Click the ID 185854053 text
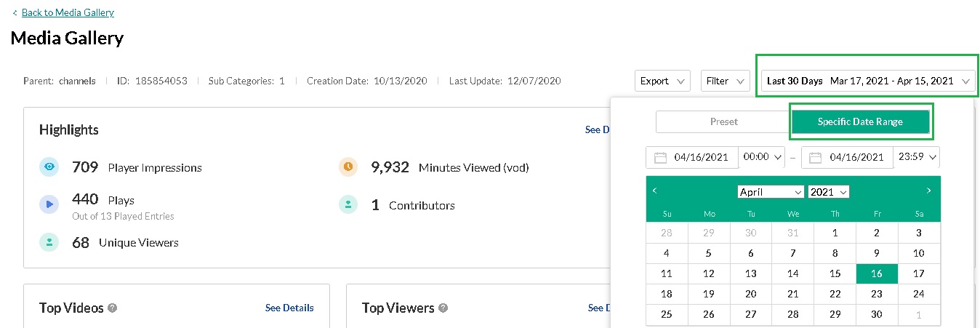Screen dimensions: 980x328 pos(152,81)
